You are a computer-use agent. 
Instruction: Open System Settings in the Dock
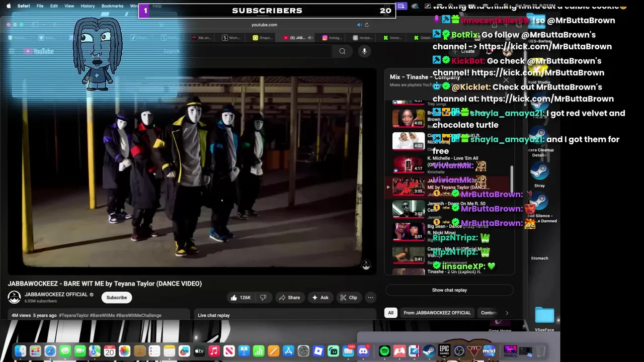pos(303,351)
